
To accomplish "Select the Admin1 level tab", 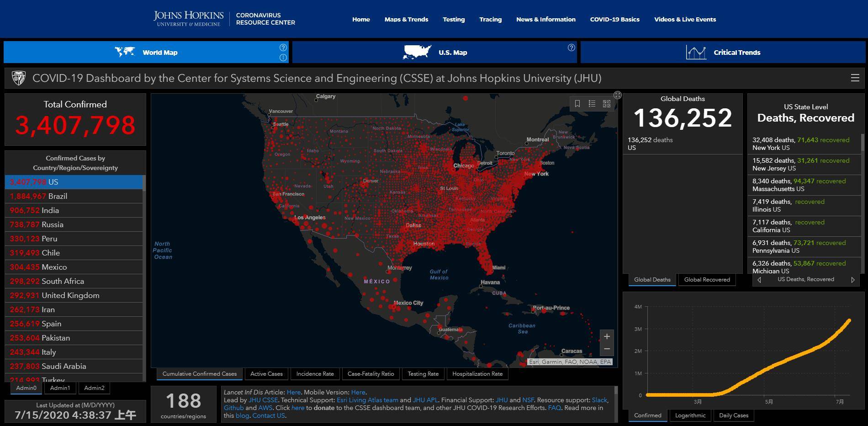I will (60, 388).
